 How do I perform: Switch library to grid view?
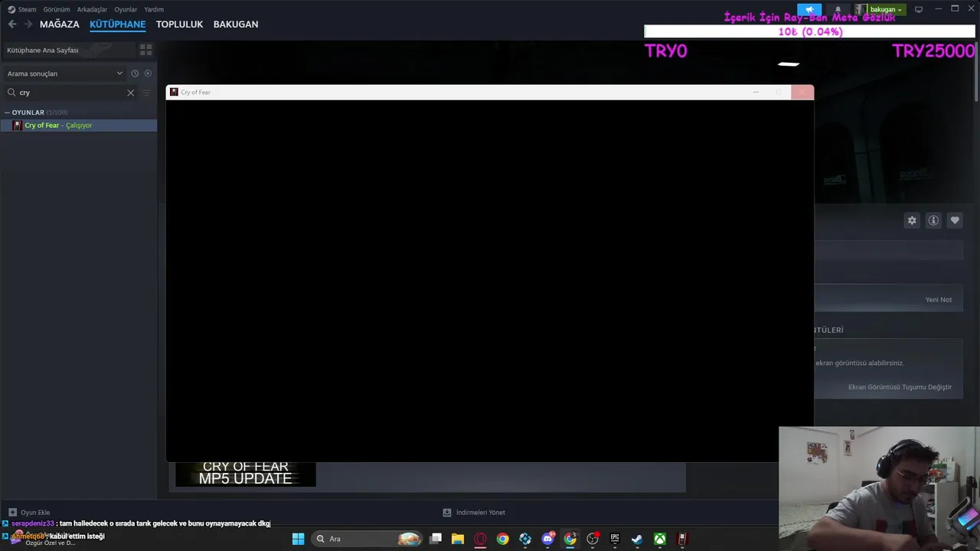click(x=145, y=50)
